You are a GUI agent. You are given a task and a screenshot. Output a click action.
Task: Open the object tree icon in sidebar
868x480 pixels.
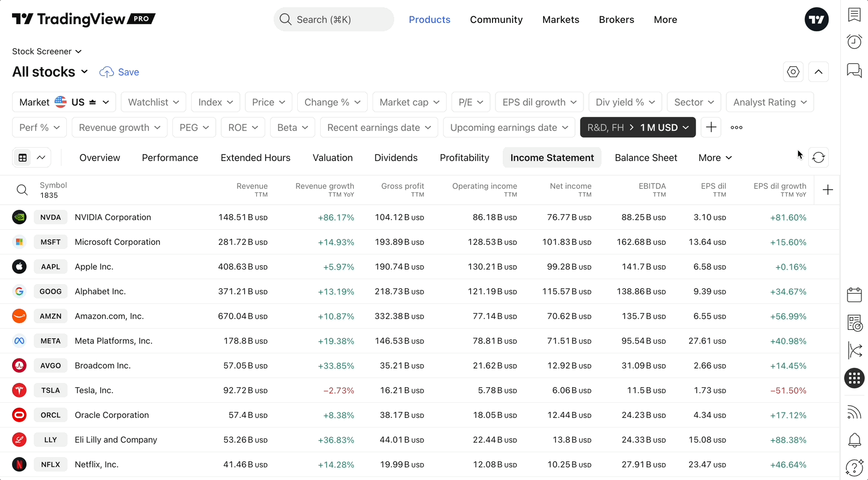(854, 350)
